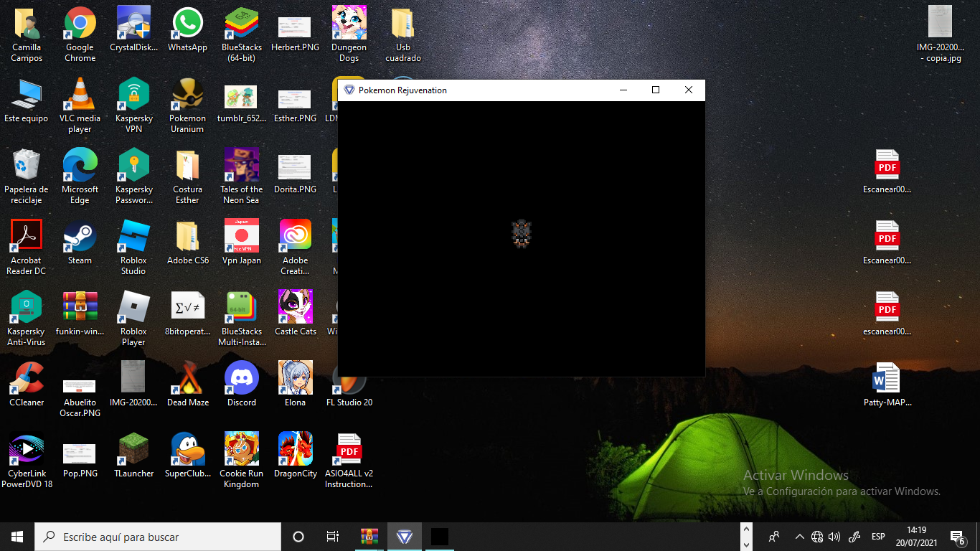
Task: Open Papelera de reciclaje
Action: [x=27, y=166]
